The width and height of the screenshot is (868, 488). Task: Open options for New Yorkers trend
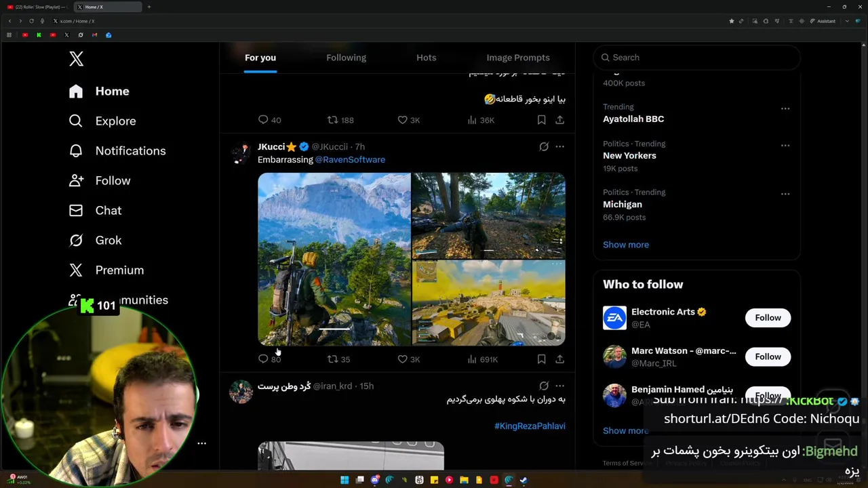pyautogui.click(x=785, y=145)
